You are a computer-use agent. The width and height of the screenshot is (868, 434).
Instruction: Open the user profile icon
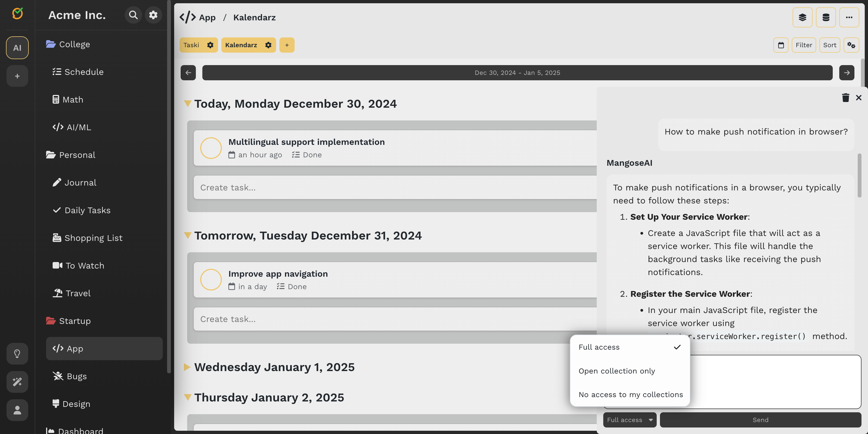tap(17, 410)
